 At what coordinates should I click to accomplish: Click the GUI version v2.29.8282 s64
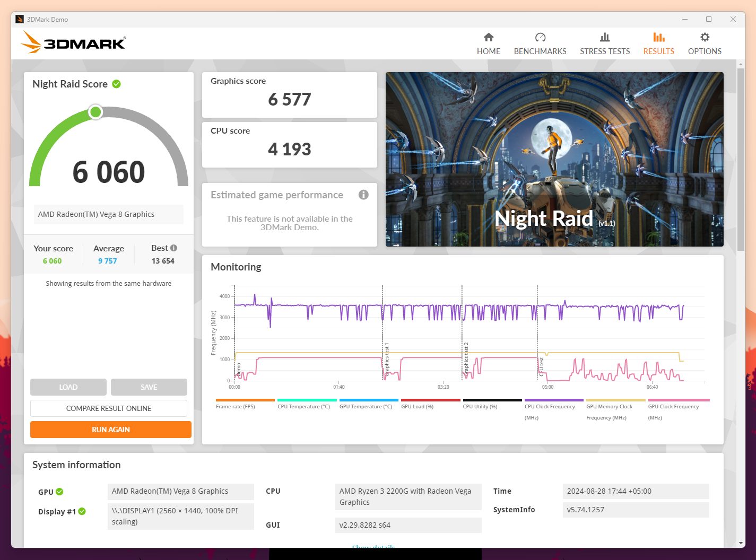pos(409,525)
